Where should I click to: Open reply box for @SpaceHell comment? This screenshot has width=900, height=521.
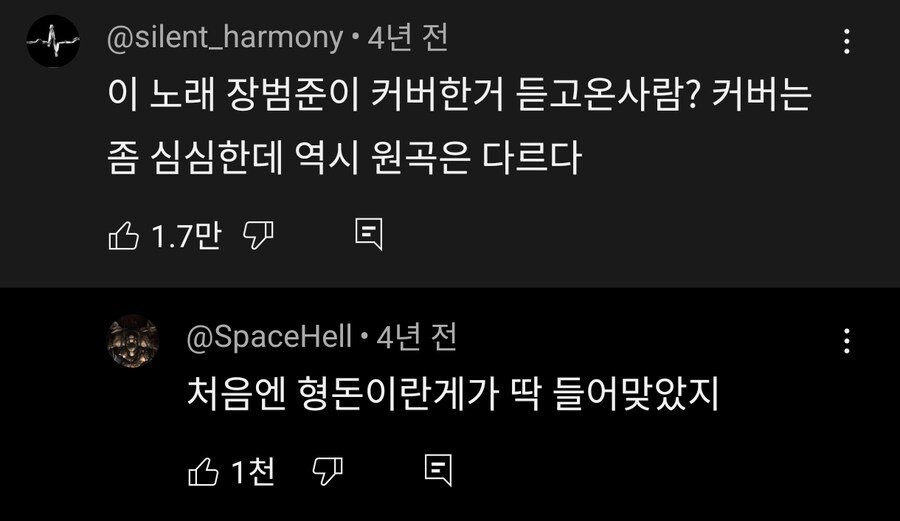click(x=438, y=469)
